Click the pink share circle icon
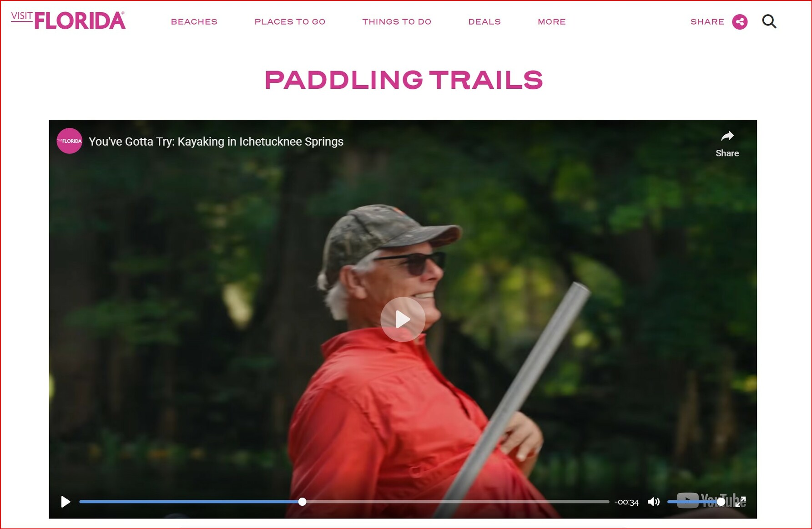This screenshot has width=812, height=529. pyautogui.click(x=740, y=22)
